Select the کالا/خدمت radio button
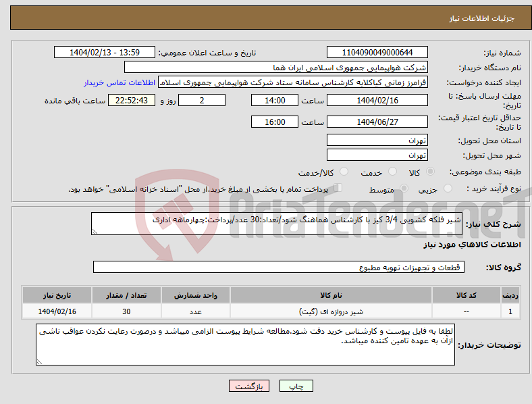532x404 pixels. [344, 172]
